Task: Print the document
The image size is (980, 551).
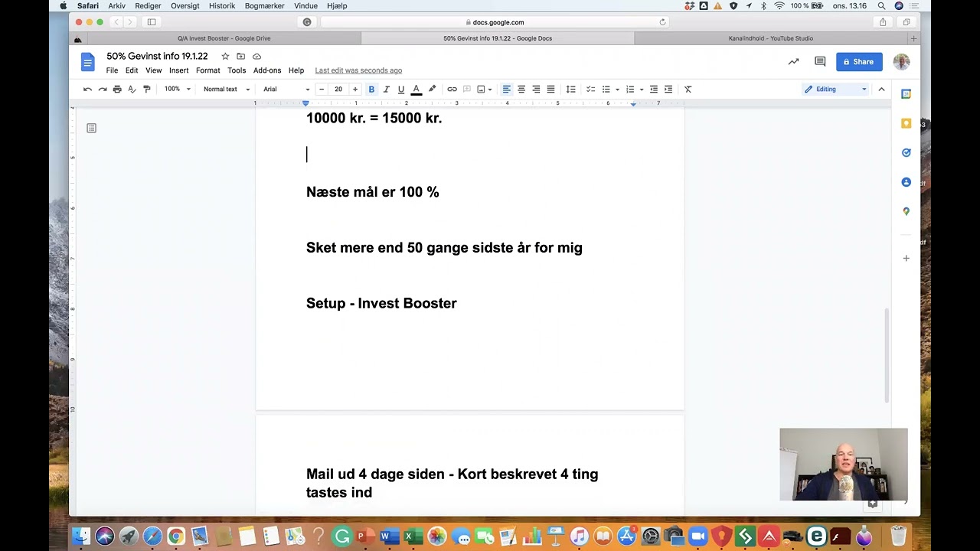Action: tap(117, 90)
